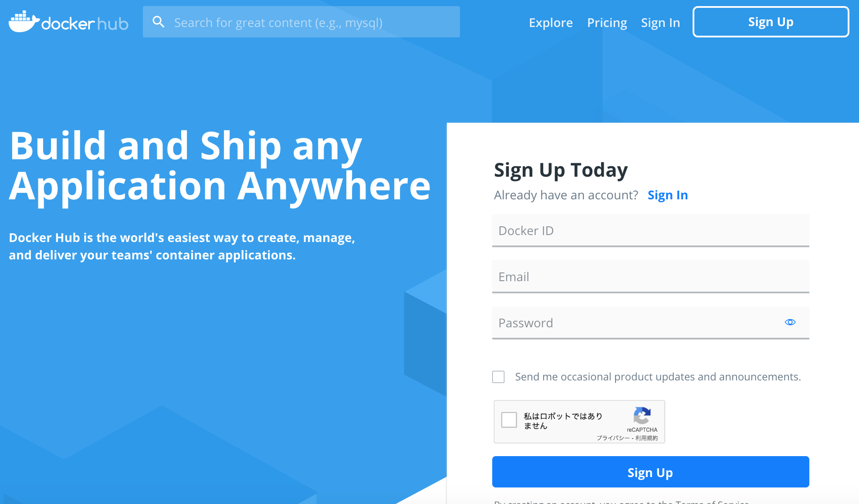The height and width of the screenshot is (504, 859).
Task: Check the reCAPTCHA 私はロボットではありません
Action: tap(510, 420)
